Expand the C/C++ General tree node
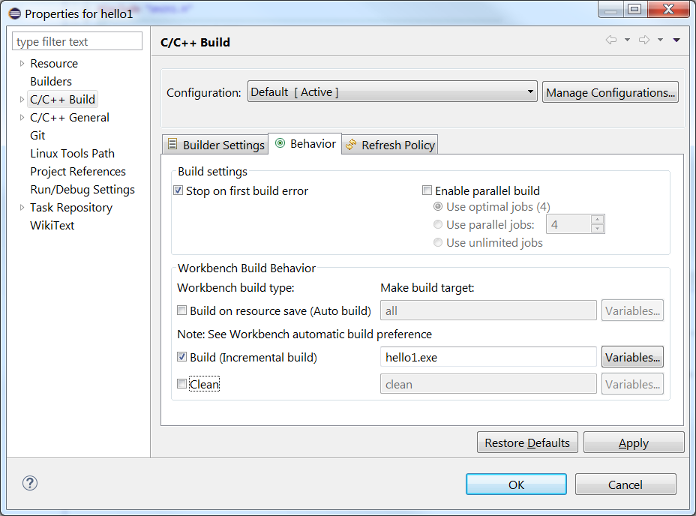 tap(22, 118)
